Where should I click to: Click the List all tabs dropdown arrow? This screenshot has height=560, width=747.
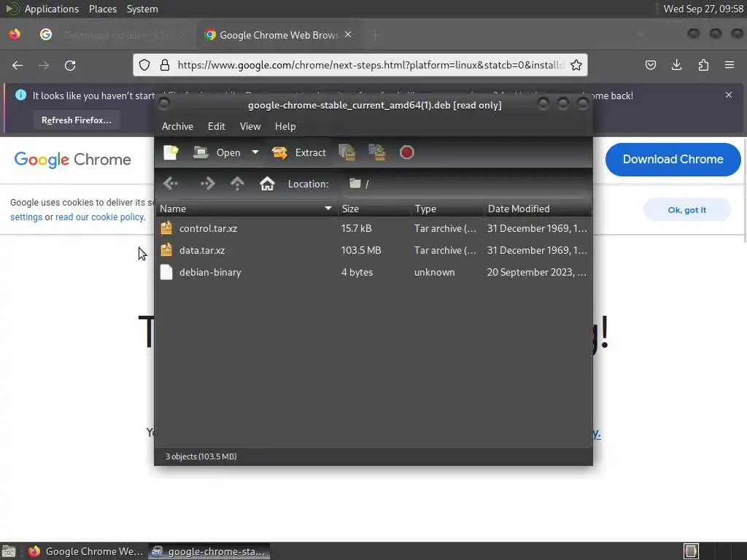tap(641, 34)
